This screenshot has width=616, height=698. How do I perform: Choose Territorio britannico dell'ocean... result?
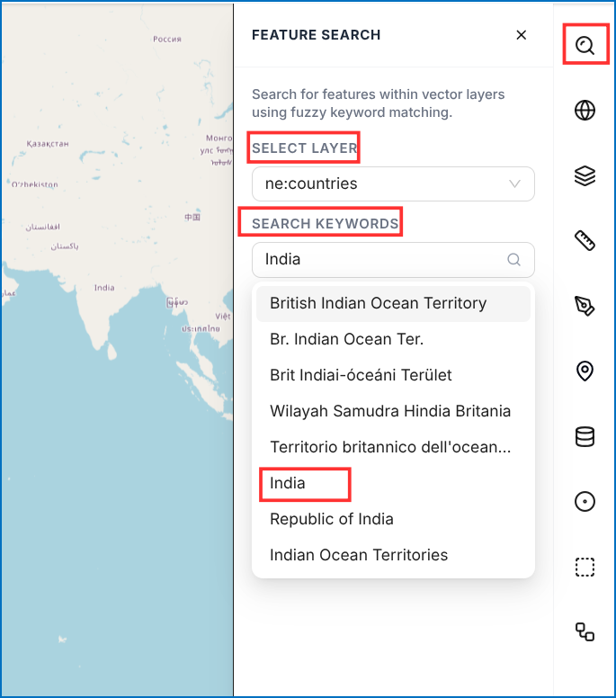[394, 447]
